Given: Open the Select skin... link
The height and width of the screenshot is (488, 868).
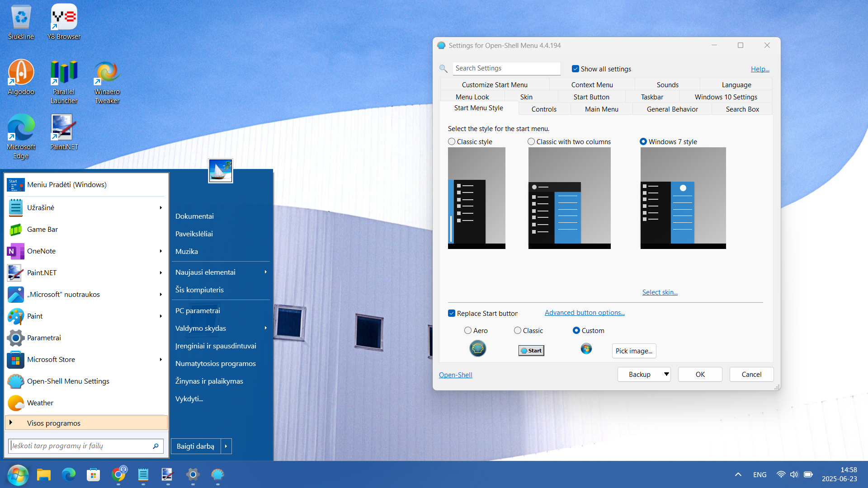Looking at the screenshot, I should [x=660, y=292].
